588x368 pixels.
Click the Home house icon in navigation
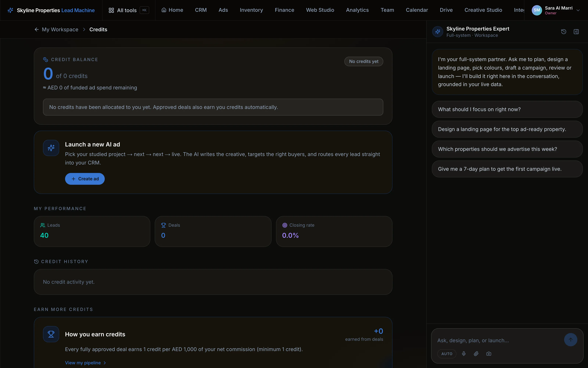pos(164,10)
